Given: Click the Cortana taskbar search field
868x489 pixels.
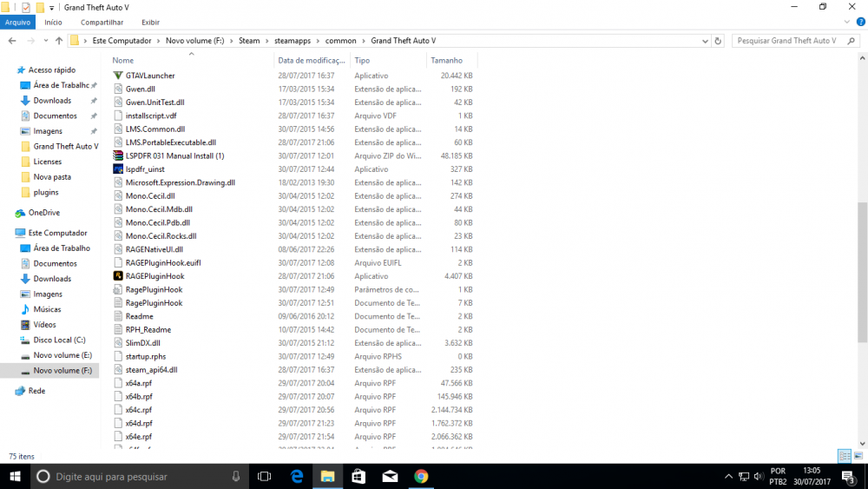Looking at the screenshot, I should click(x=138, y=476).
